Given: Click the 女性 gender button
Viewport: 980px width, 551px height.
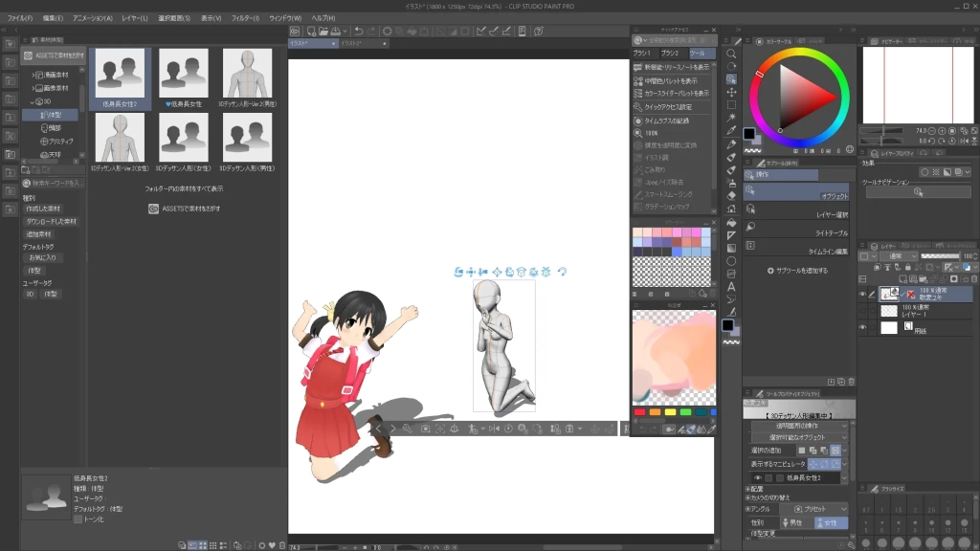Looking at the screenshot, I should click(x=824, y=522).
